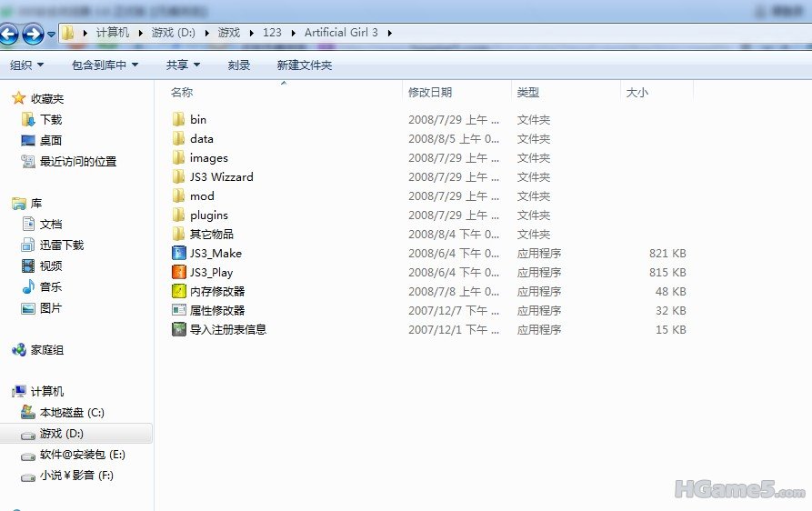This screenshot has height=511, width=812.
Task: Click the back navigation arrow button
Action: [10, 35]
